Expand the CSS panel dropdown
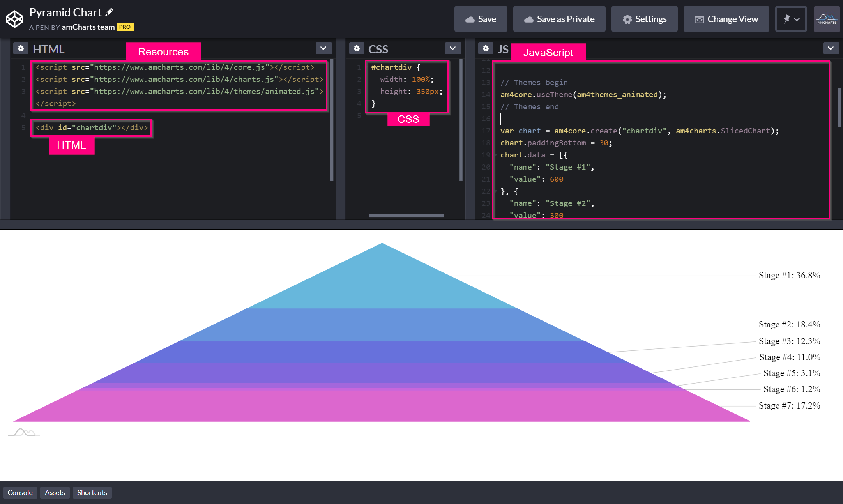Viewport: 843px width, 504px height. pos(453,49)
